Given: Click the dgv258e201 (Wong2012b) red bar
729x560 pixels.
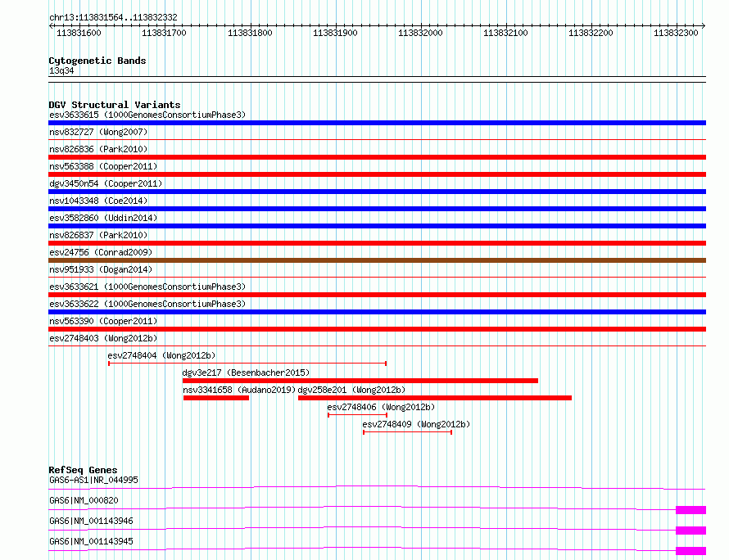Looking at the screenshot, I should (x=435, y=398).
